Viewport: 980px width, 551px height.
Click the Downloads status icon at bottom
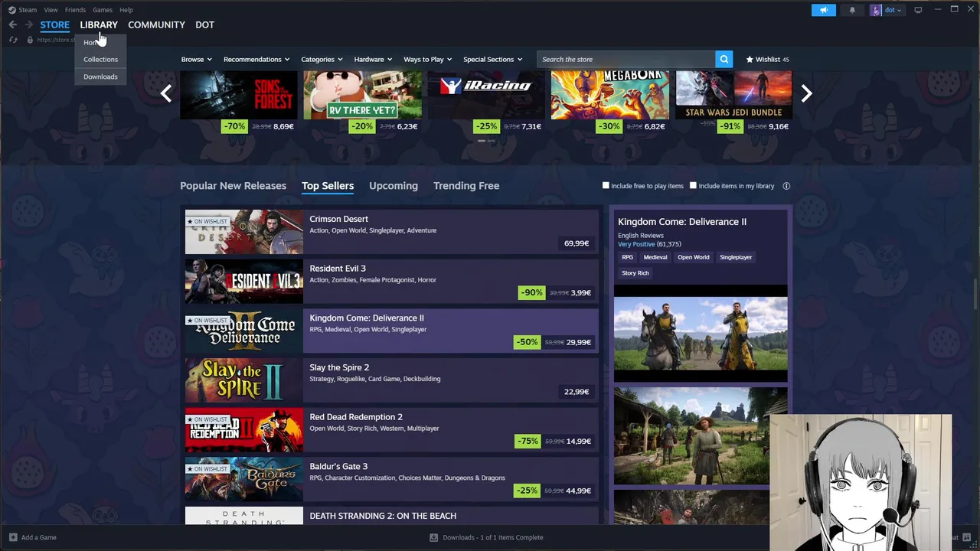pos(434,537)
